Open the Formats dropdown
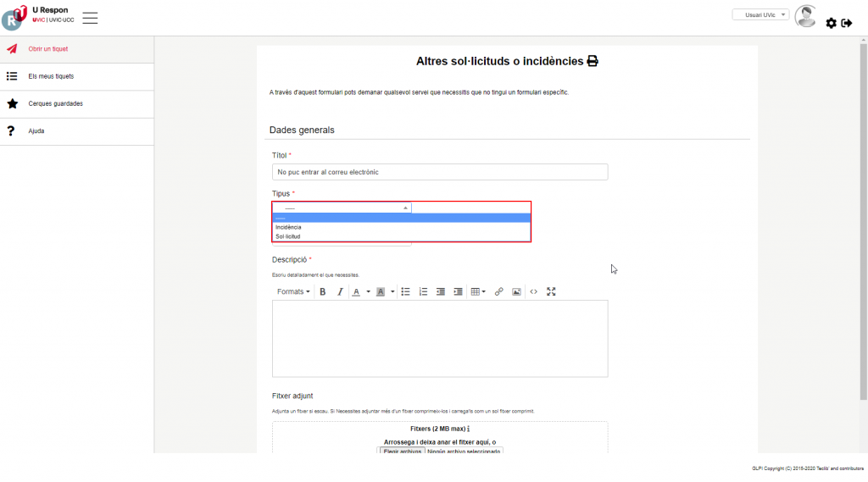868x482 pixels. pyautogui.click(x=293, y=291)
